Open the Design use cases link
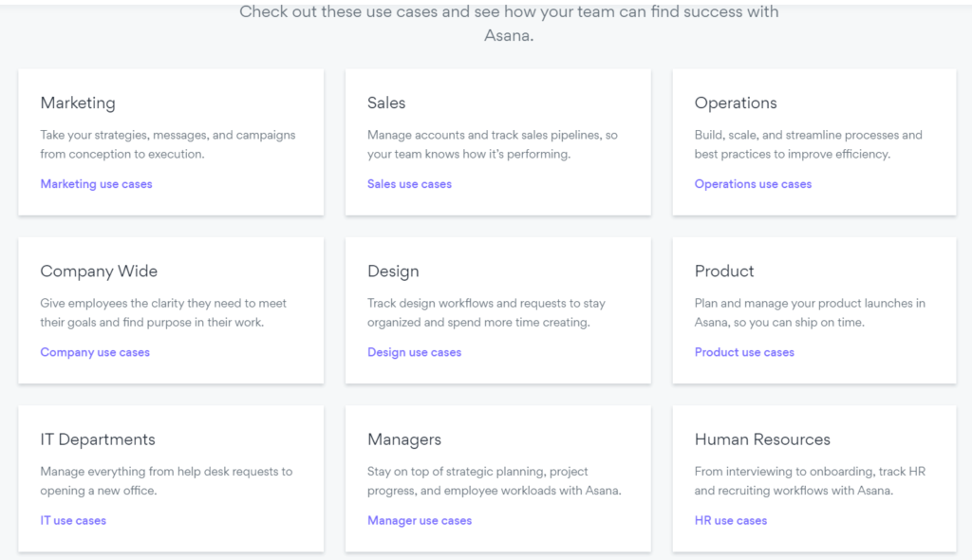This screenshot has height=560, width=972. coord(414,352)
